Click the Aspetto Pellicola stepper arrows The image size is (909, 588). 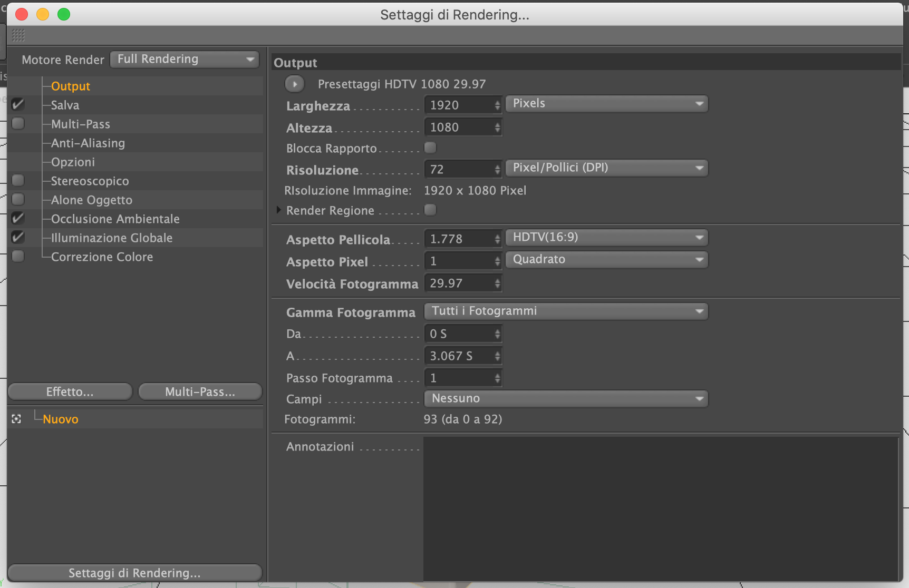tap(497, 239)
